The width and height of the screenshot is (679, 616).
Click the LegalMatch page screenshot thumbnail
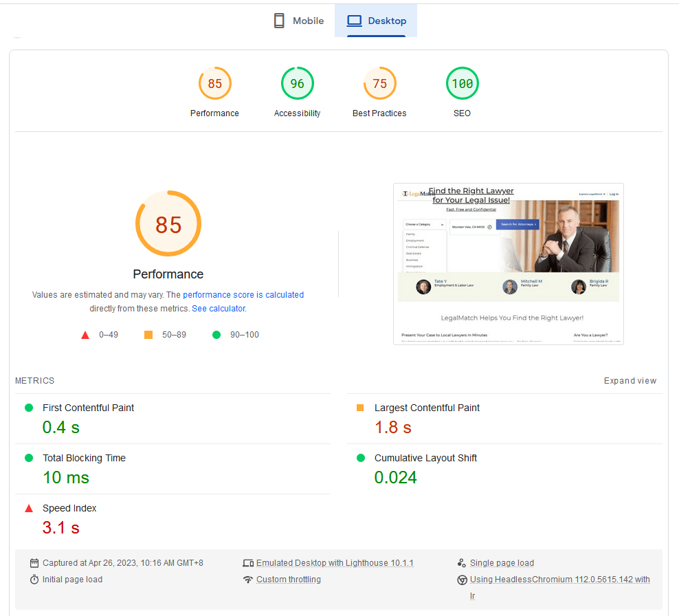pos(508,264)
